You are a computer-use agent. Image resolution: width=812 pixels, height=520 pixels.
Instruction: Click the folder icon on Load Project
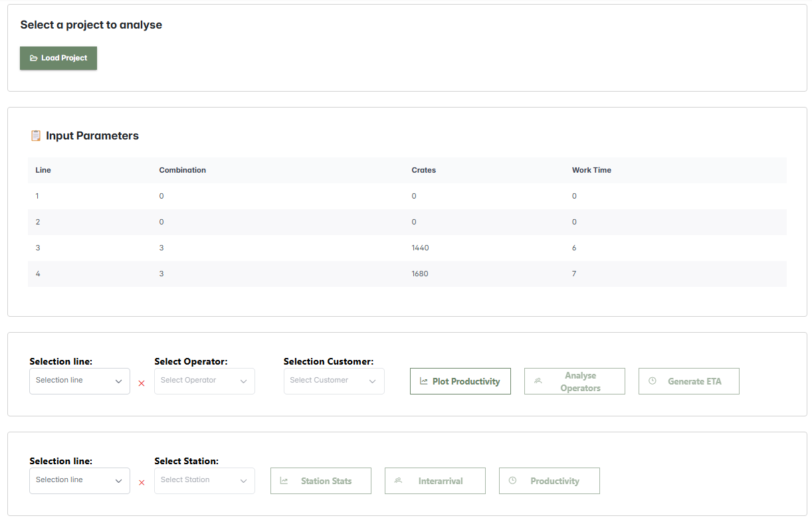click(34, 58)
